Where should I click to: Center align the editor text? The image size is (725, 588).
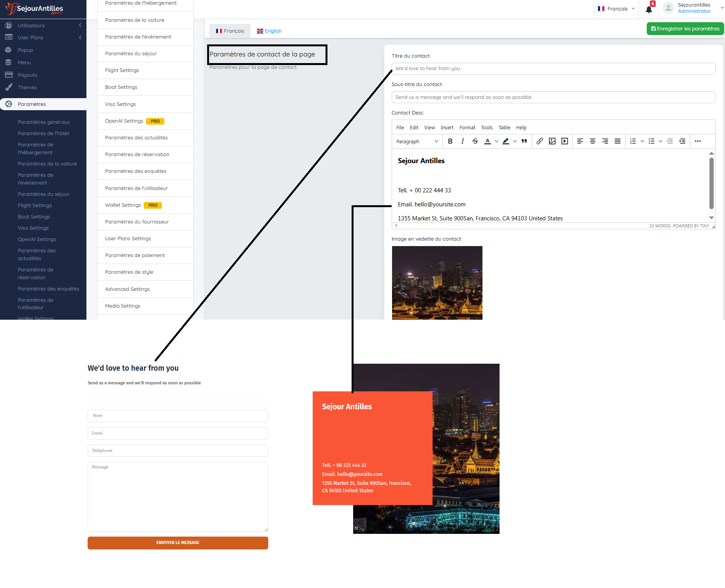point(593,141)
